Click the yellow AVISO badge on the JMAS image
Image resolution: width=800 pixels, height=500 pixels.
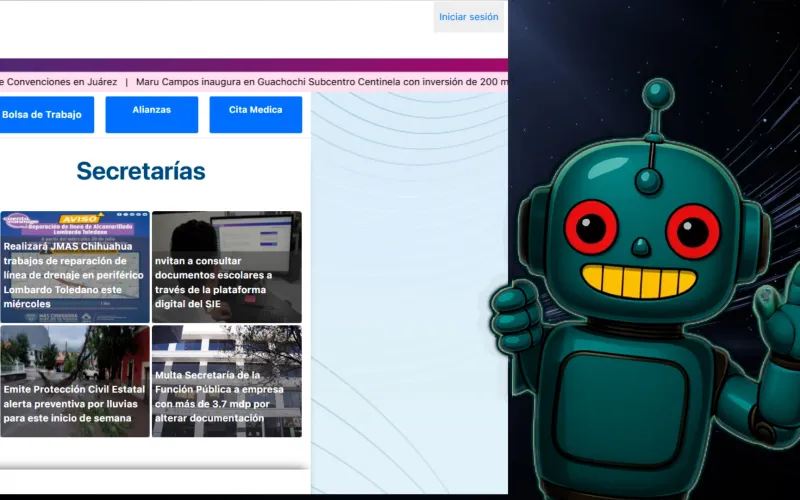(80, 218)
